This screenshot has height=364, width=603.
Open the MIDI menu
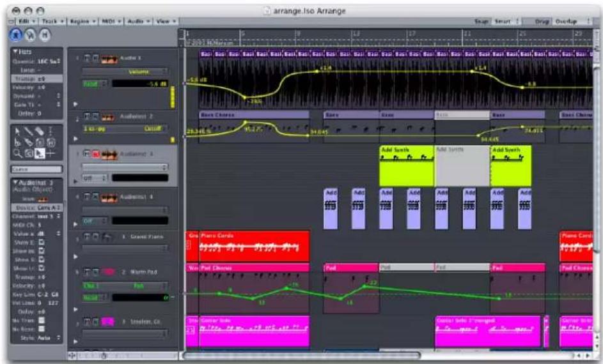click(x=111, y=22)
